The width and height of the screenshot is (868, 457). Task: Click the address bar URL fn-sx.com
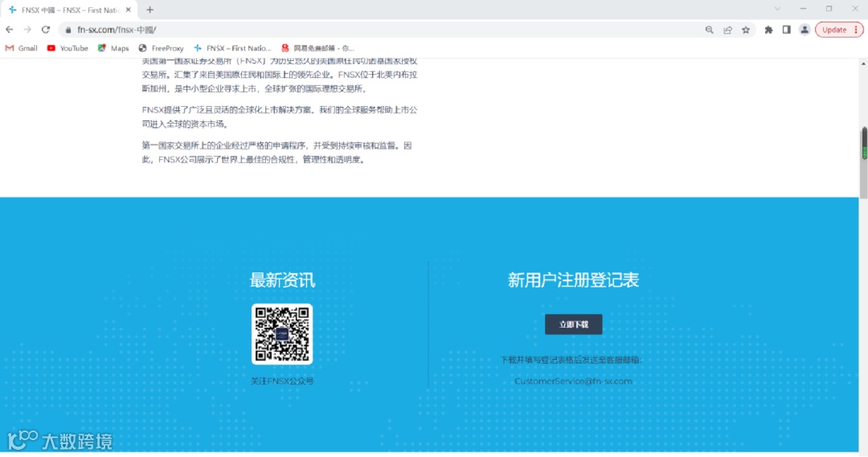click(117, 30)
